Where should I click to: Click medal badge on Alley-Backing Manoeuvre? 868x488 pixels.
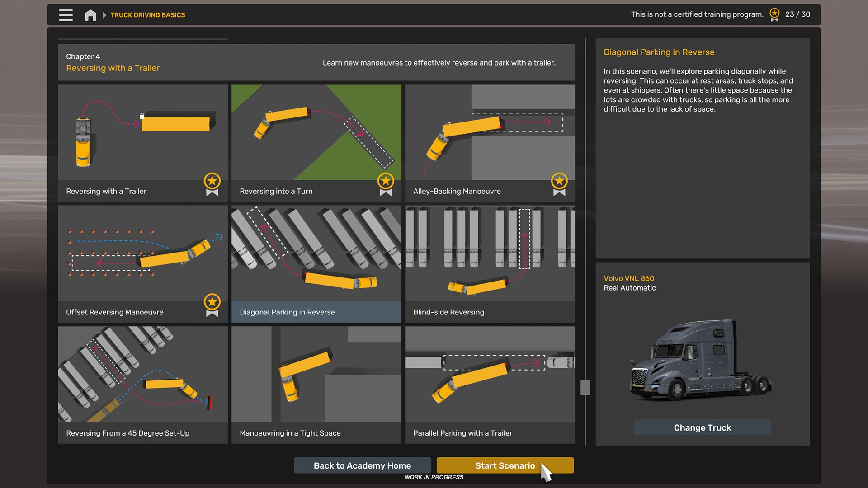pyautogui.click(x=559, y=184)
